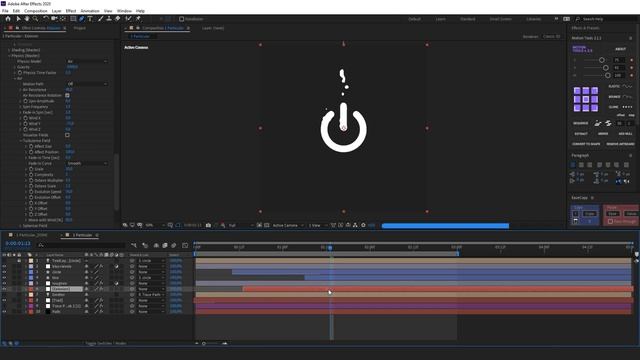Open the Fade-in Curve dropdown
Screen dimensions: 640x360
pos(87,163)
